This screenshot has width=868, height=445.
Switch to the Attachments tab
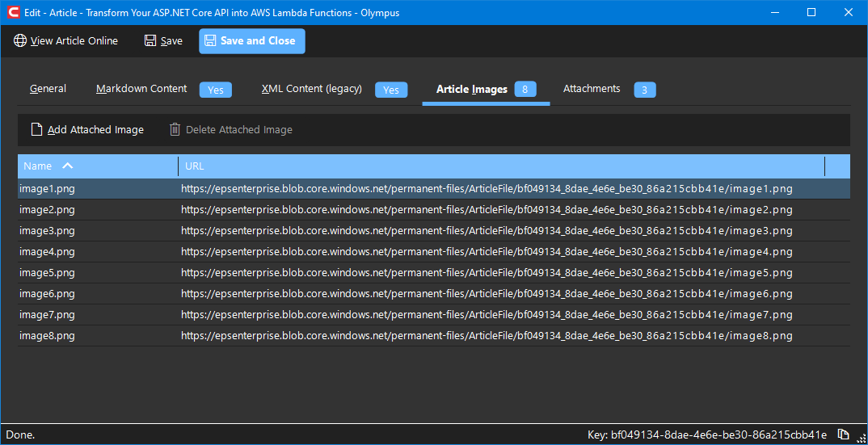click(592, 89)
